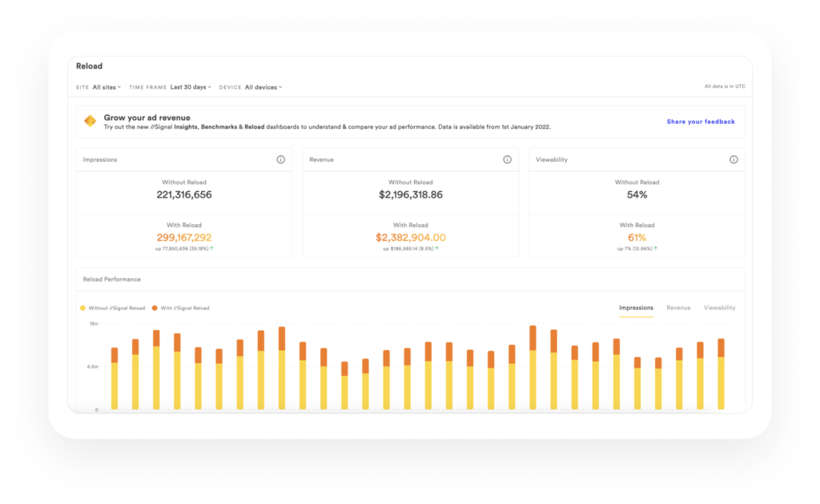The height and width of the screenshot is (504, 820).
Task: Click the With Reload revenue value $2,382,904.00
Action: tap(410, 237)
